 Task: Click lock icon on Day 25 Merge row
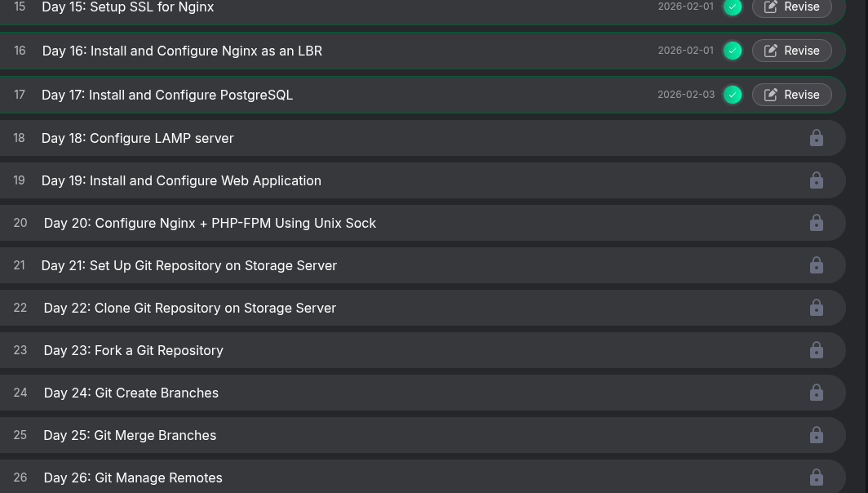tap(816, 435)
